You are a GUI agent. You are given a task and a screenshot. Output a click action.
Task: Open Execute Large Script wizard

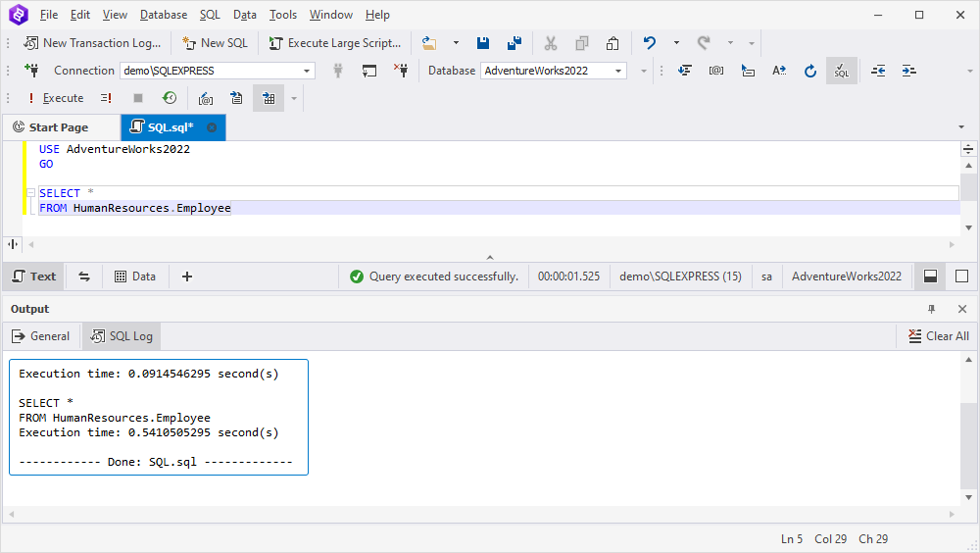(x=335, y=43)
